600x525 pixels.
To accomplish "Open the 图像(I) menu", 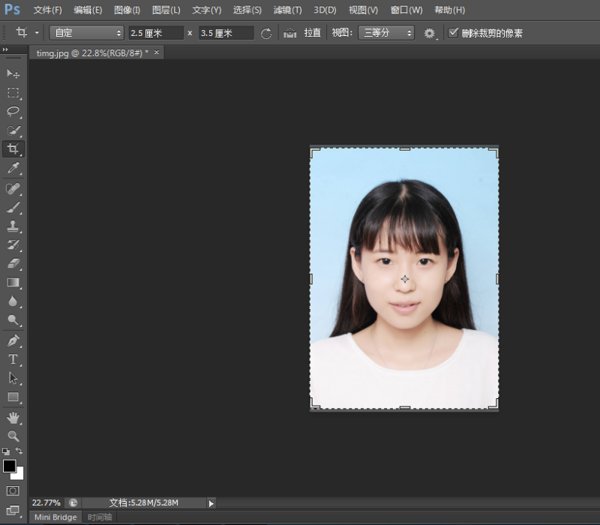I will click(127, 10).
